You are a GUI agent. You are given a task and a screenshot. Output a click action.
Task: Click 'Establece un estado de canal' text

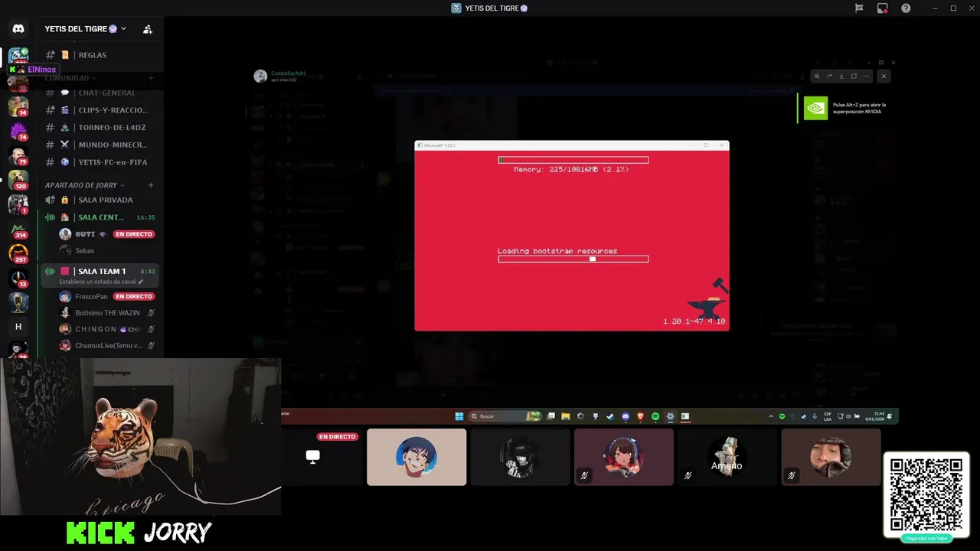coord(96,282)
